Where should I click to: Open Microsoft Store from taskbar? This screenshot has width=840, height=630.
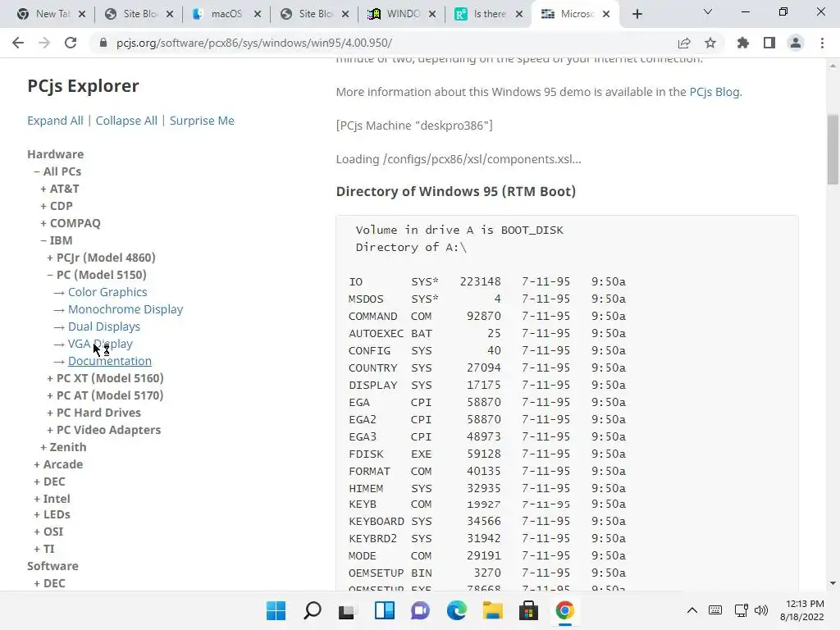click(529, 610)
